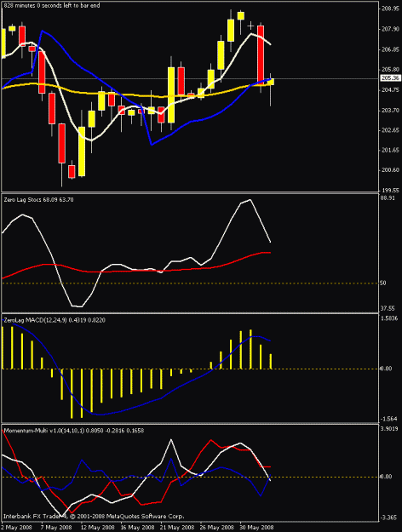Screen dimensions: 402x532
Task: Click the tall red candle near 30 May
Action: tap(261, 54)
